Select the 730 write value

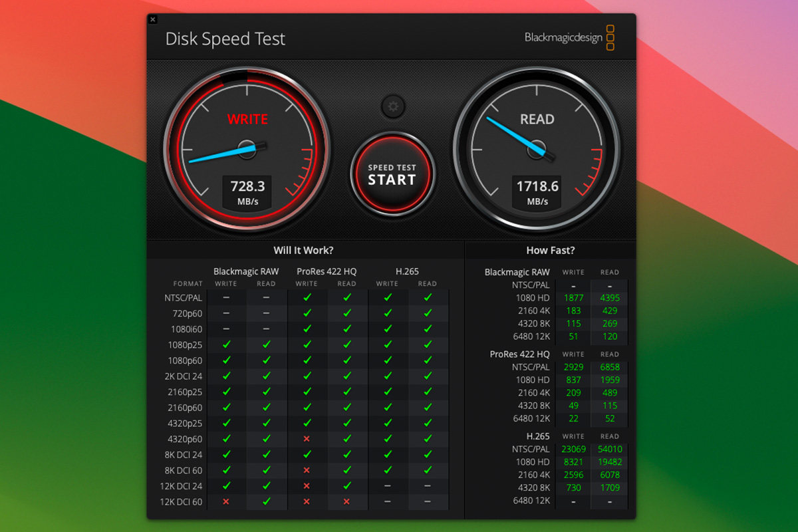[573, 487]
